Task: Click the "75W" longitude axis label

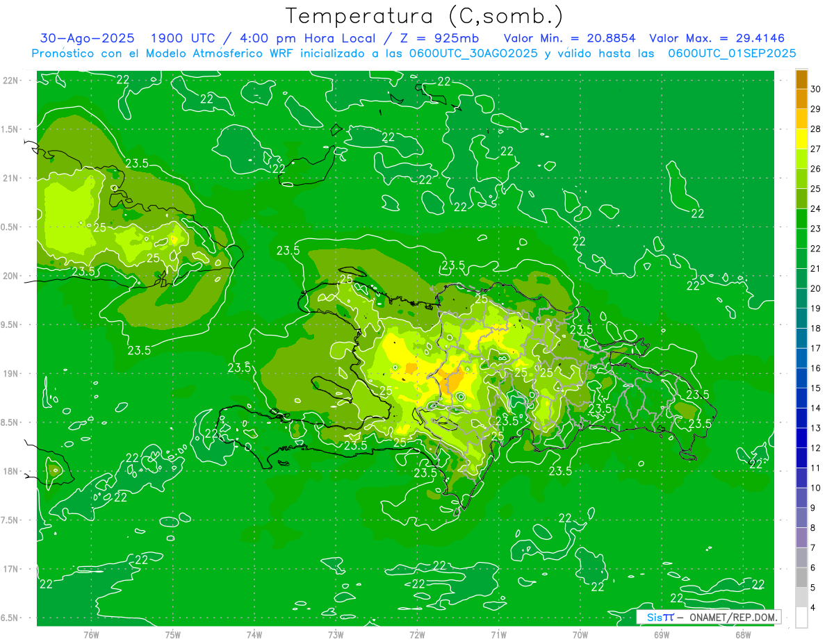Action: coord(173,634)
